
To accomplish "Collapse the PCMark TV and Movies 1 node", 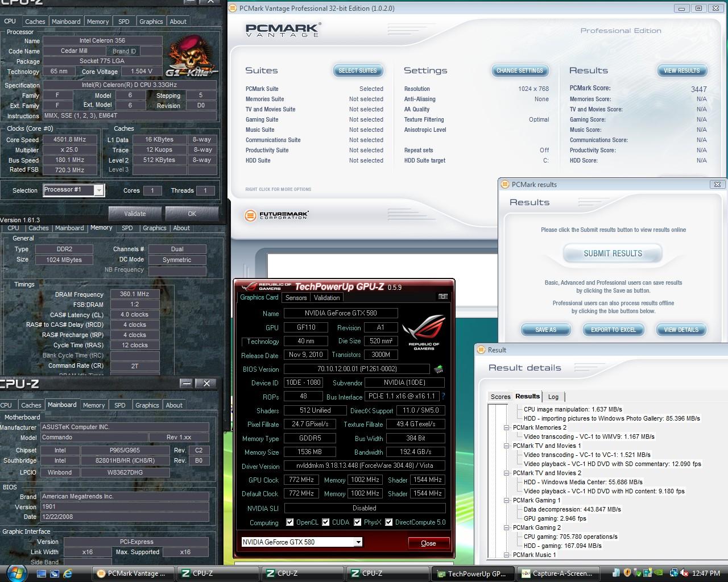I will [x=506, y=446].
